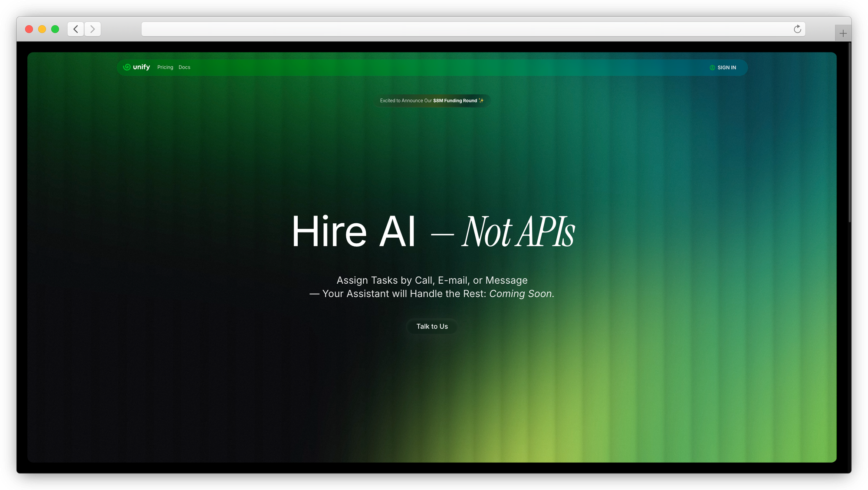Minimize the window with the yellow button
The image size is (868, 490).
tap(42, 29)
